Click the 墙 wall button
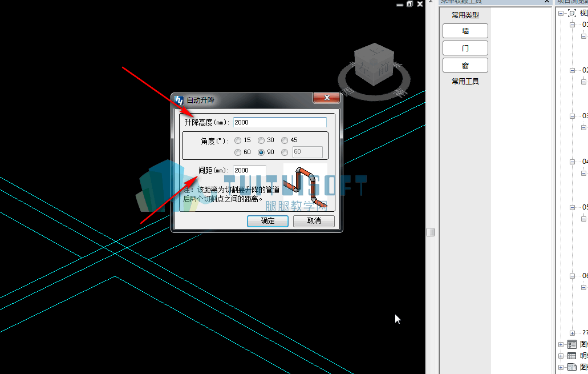Image resolution: width=588 pixels, height=374 pixels. click(x=465, y=31)
